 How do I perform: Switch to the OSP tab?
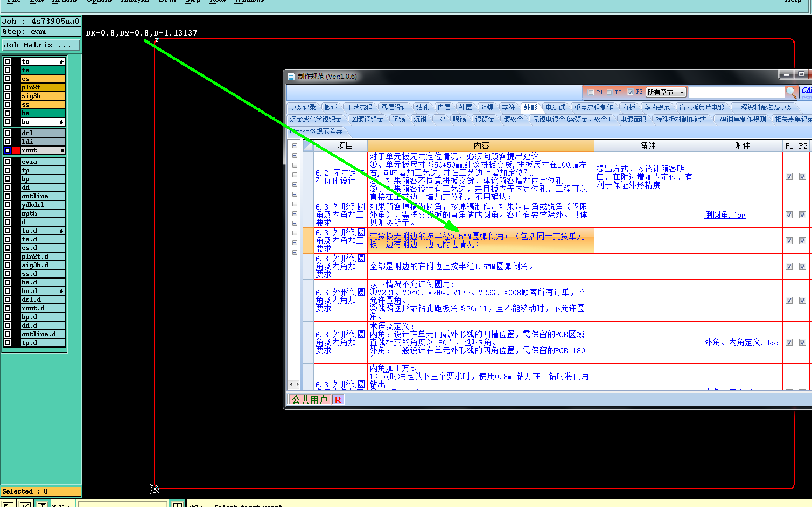[440, 119]
